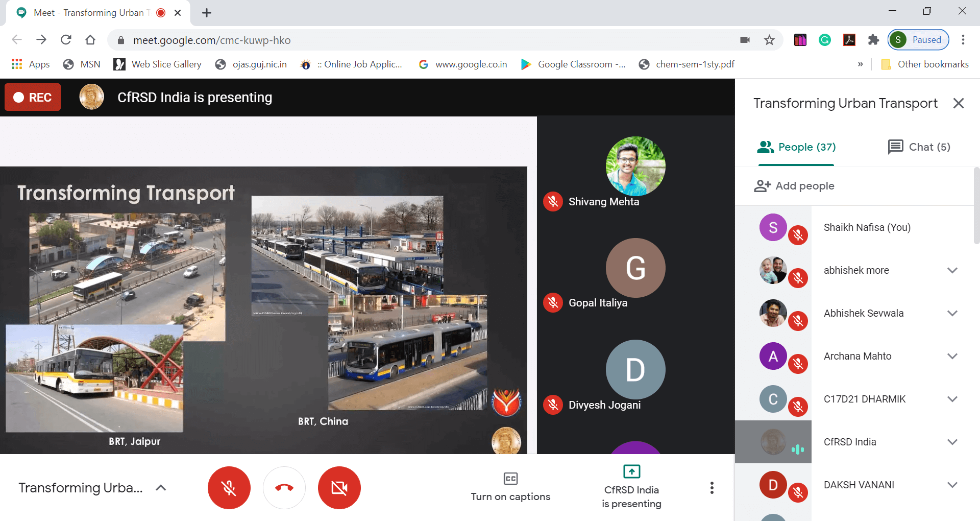Open the Google Classroom bookmark
Screen dimensions: 980x521
pos(573,64)
